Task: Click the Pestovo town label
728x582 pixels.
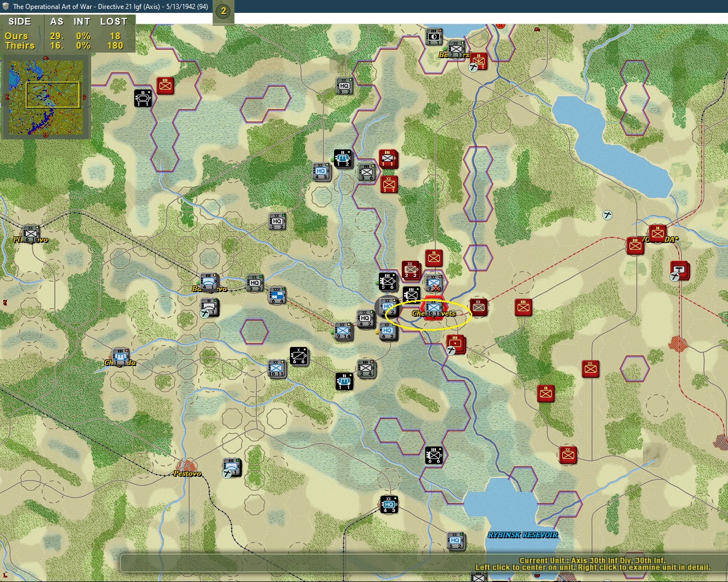Action: (187, 473)
